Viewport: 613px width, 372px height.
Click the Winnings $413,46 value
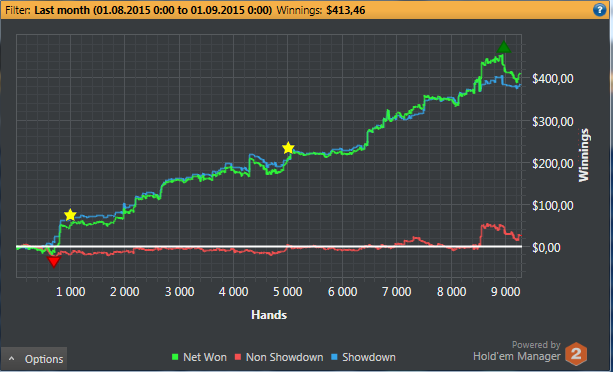tap(346, 10)
